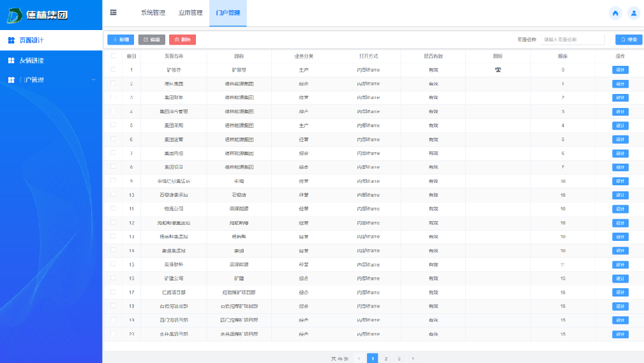This screenshot has width=644, height=363.
Task: Click 设计 button for row index 19
Action: 620,320
